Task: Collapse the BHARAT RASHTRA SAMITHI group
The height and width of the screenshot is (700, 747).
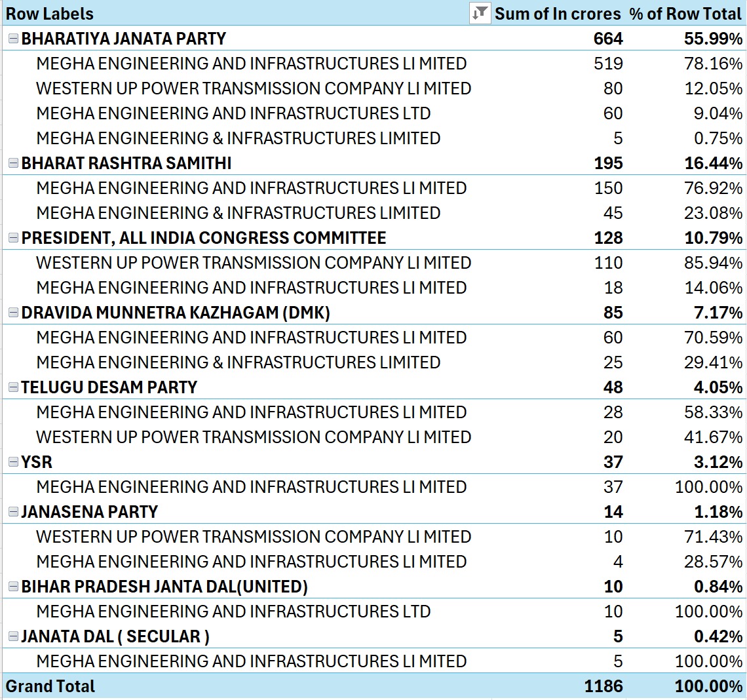Action: (x=13, y=163)
